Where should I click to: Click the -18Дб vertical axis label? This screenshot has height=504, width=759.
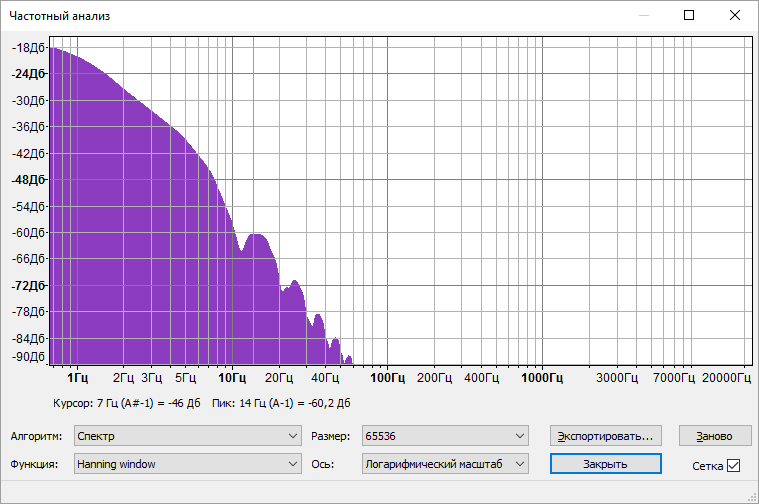pos(28,48)
